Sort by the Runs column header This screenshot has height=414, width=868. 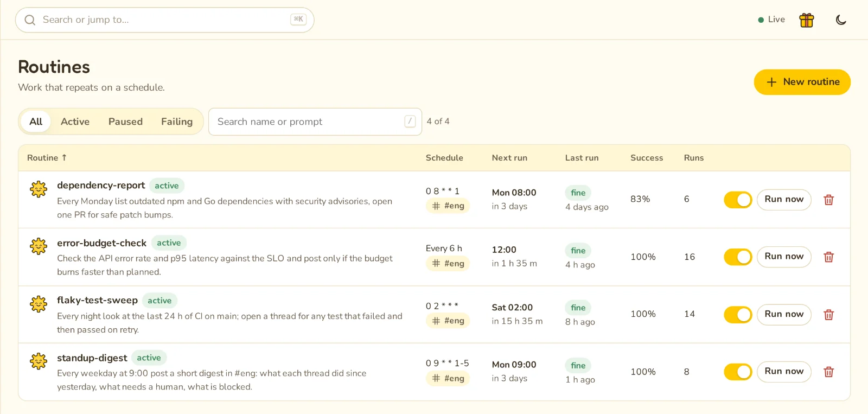tap(694, 158)
